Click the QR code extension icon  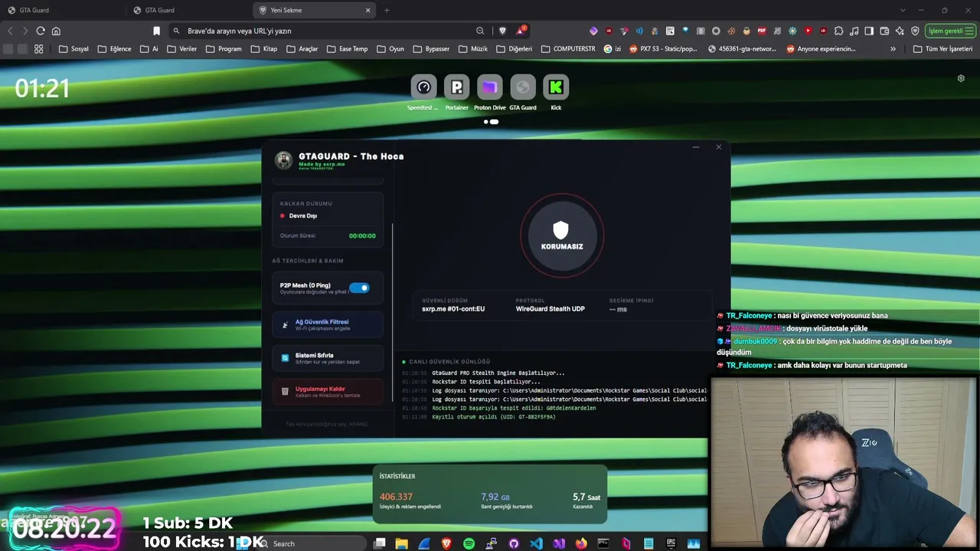tap(670, 31)
